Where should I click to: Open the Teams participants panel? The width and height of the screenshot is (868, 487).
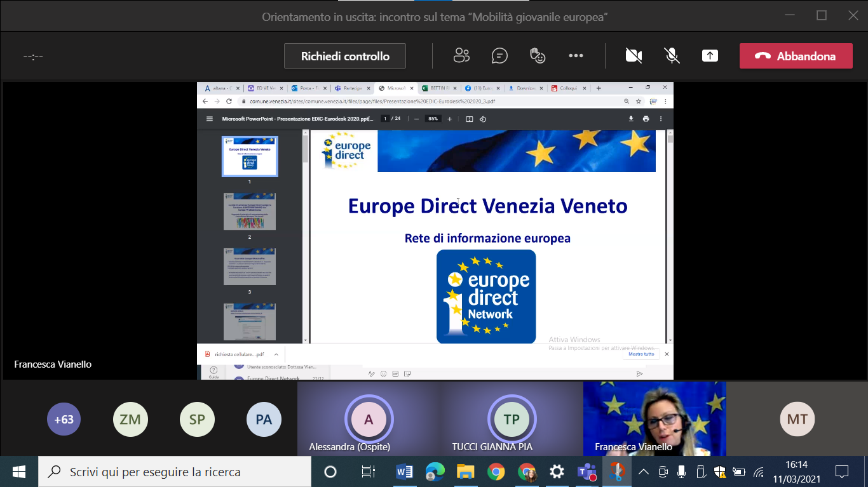[x=461, y=56]
